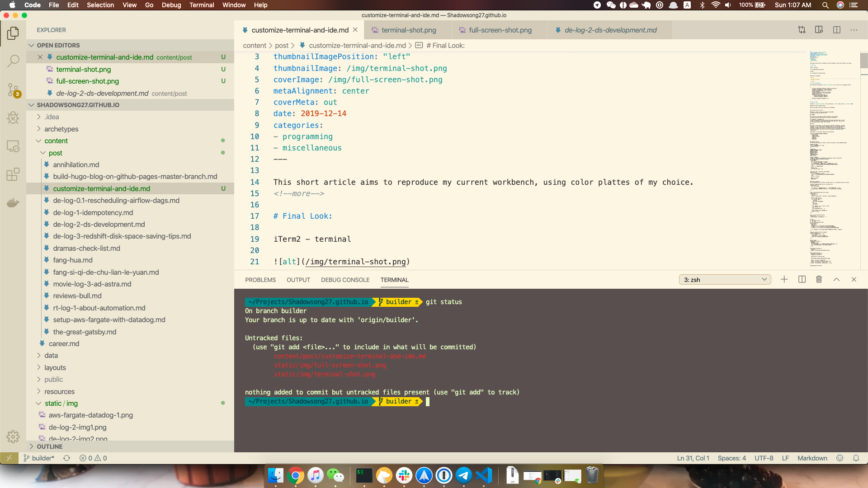Open career.md in the file tree

tap(64, 344)
